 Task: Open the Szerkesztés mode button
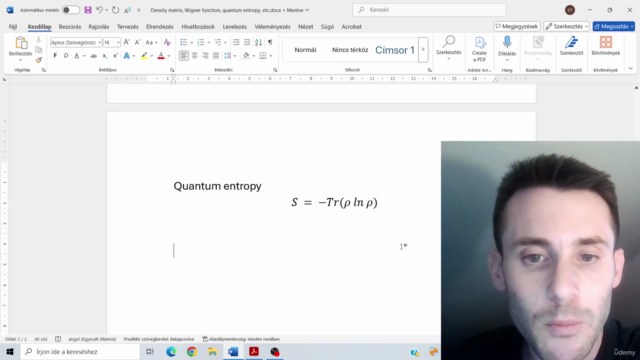tap(567, 26)
